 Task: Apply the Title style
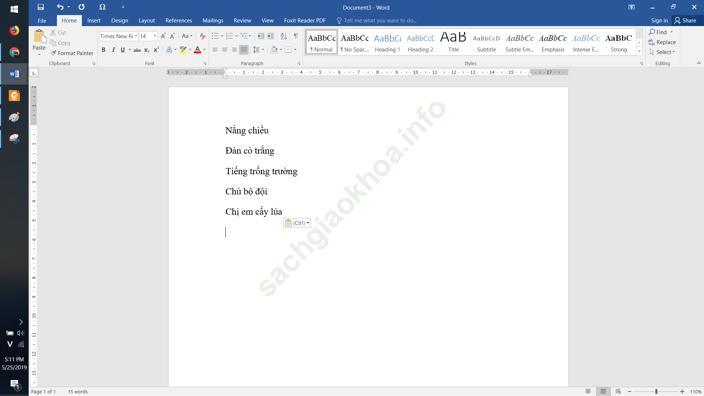[453, 42]
